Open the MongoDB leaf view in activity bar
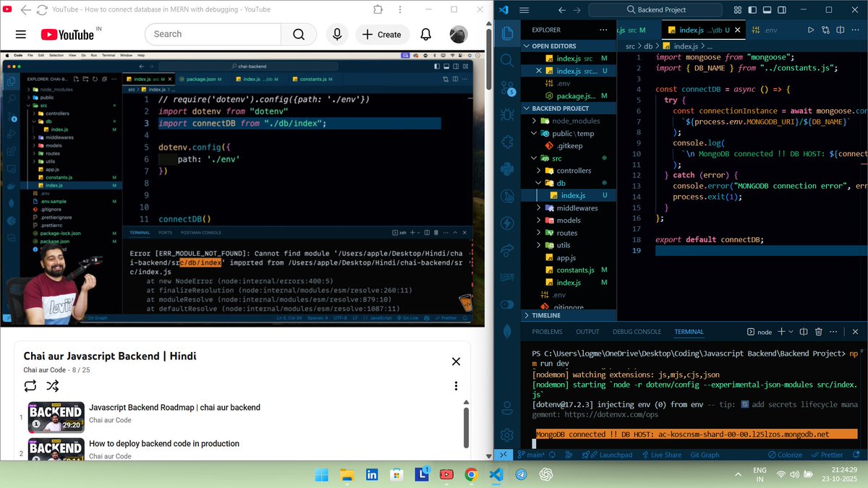The width and height of the screenshot is (868, 488). 508,332
